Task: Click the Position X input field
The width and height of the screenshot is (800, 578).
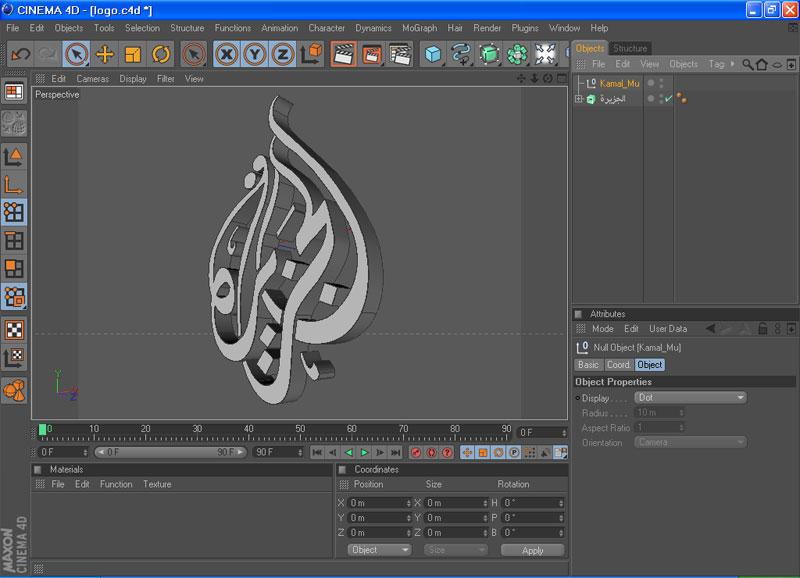Action: coord(378,503)
